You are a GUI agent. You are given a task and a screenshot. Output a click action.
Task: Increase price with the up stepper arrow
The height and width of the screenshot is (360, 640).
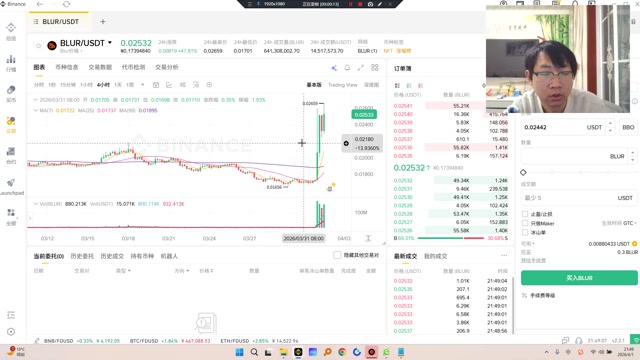click(x=610, y=123)
